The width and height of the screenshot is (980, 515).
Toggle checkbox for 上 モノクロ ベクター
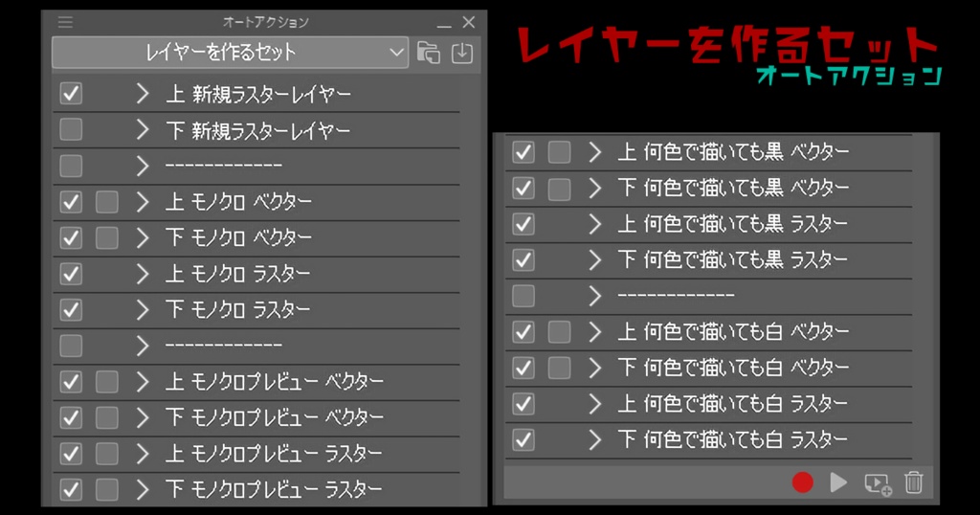[x=71, y=202]
